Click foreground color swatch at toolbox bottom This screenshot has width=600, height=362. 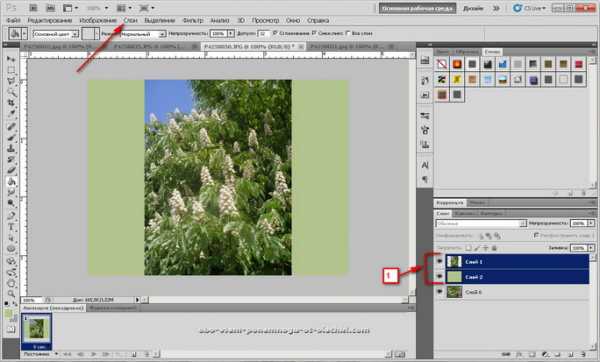point(8,313)
